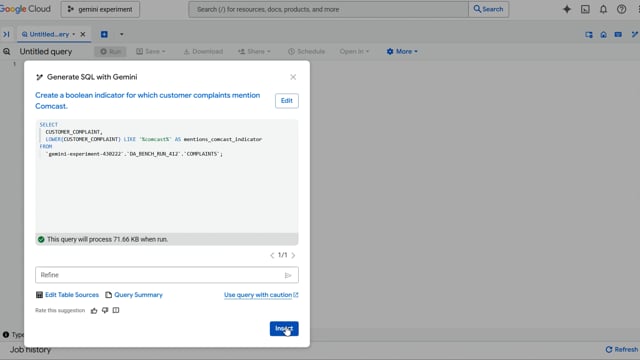
Task: Expand the left explorer panel arrow
Action: coord(6,34)
